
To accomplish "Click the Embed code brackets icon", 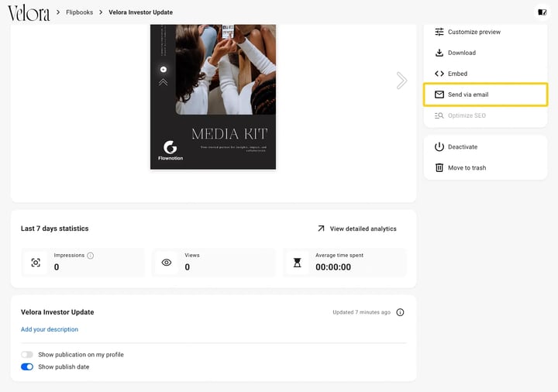I will (x=439, y=74).
